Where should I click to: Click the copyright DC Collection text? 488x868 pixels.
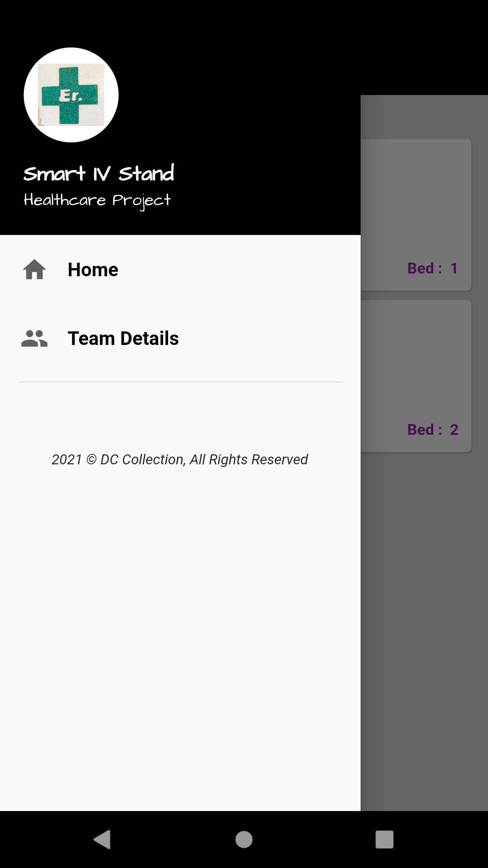(x=179, y=459)
